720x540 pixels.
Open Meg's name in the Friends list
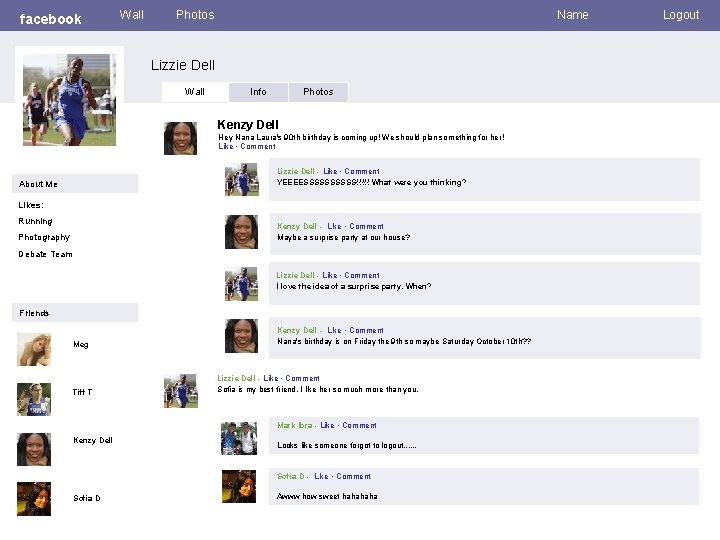click(80, 344)
